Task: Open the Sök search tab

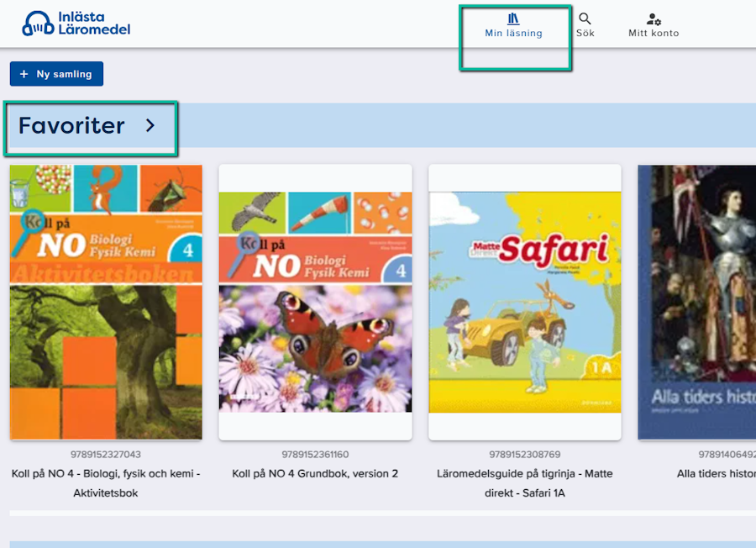Action: pos(585,25)
